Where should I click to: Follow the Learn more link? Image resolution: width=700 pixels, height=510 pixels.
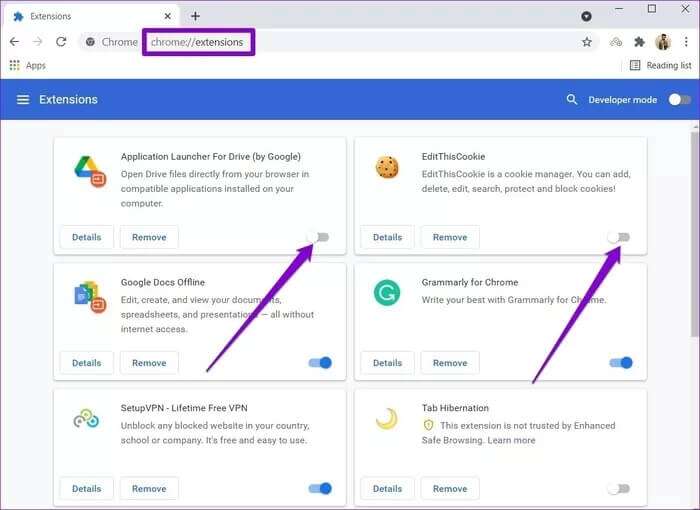[511, 440]
